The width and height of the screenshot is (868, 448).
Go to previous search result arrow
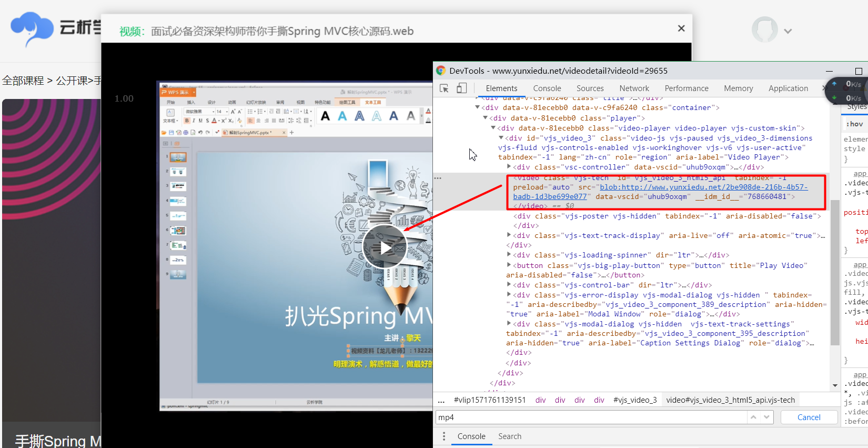click(x=753, y=417)
